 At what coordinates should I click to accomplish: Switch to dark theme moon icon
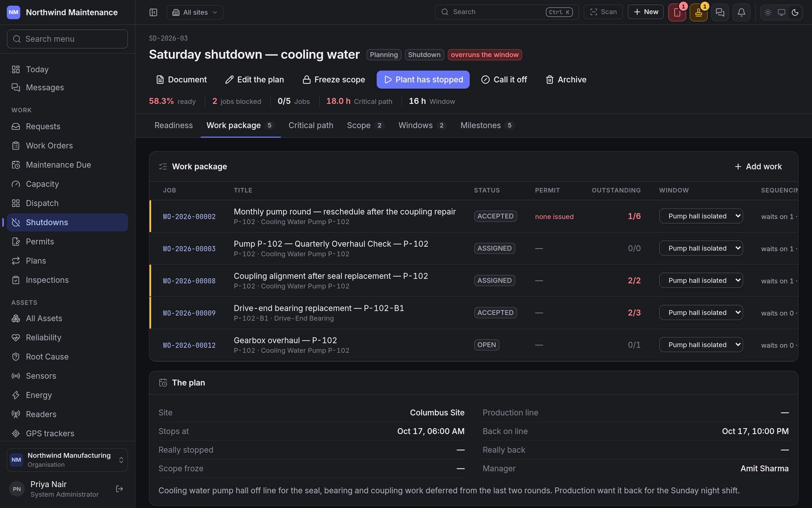pos(795,12)
